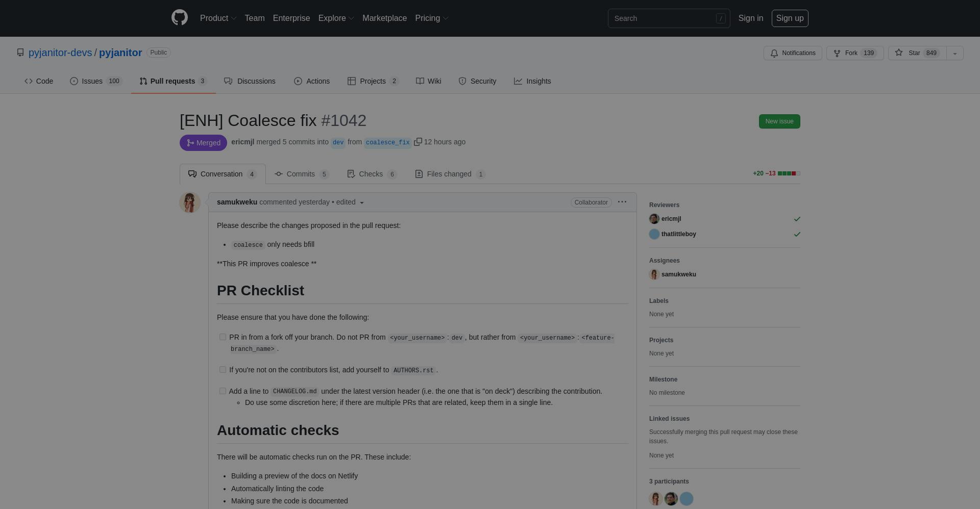Click the slash shortcut icon in search
This screenshot has height=509, width=980.
coord(721,18)
